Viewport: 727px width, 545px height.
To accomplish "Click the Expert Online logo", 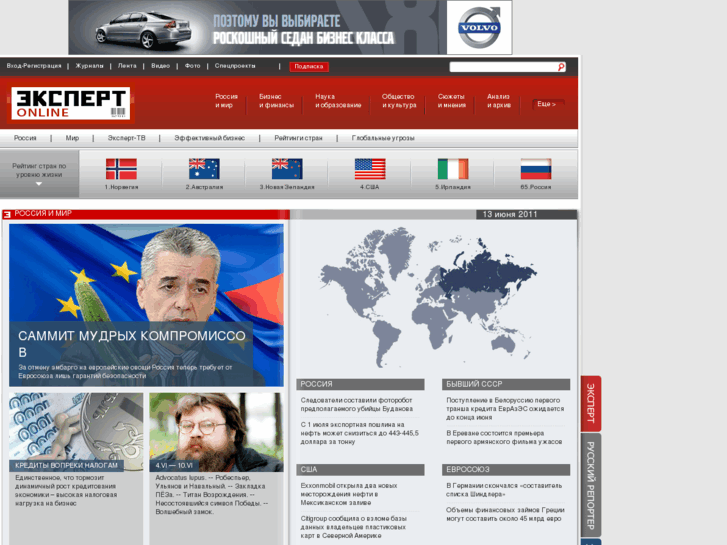I will pyautogui.click(x=70, y=103).
